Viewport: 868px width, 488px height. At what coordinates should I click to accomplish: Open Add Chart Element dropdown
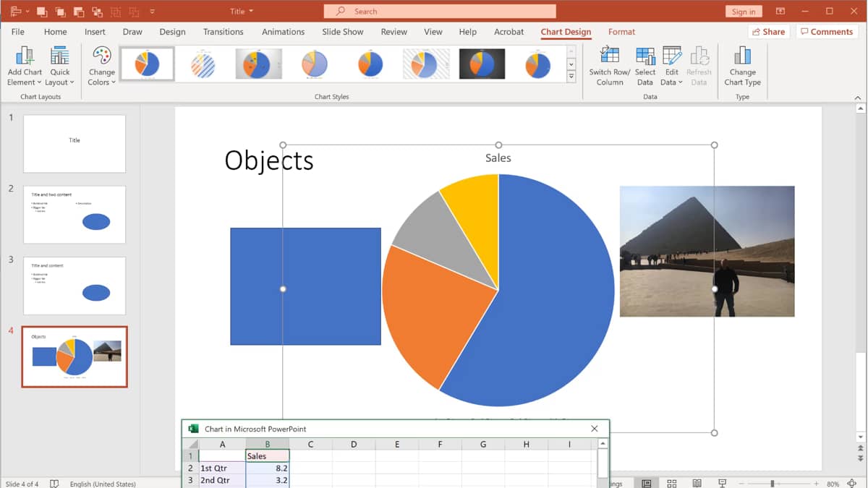tap(25, 66)
